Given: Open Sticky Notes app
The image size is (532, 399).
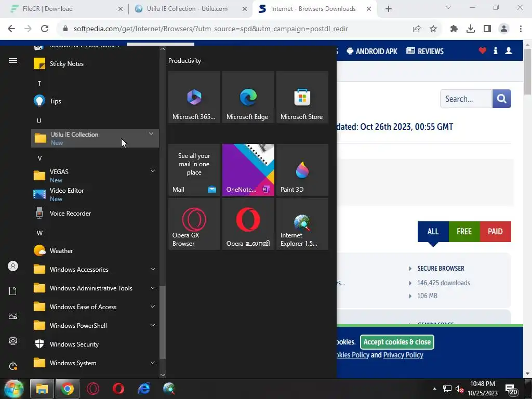Looking at the screenshot, I should pyautogui.click(x=95, y=64).
